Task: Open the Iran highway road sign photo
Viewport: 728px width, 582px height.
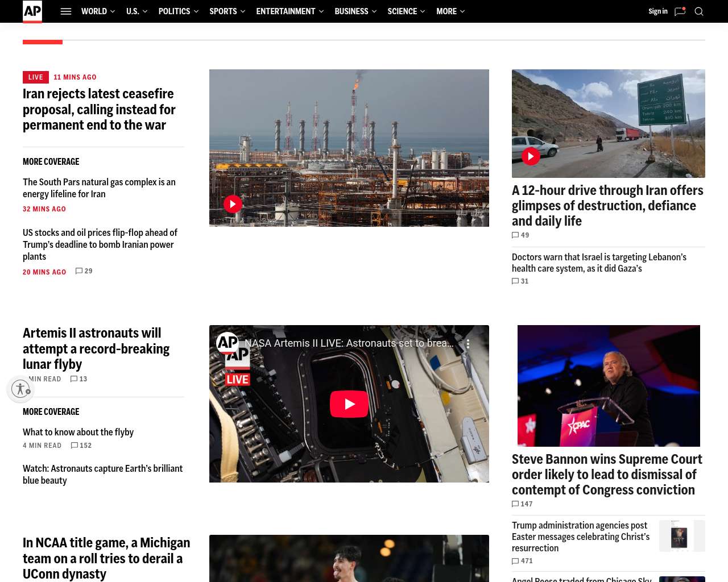Action: (609, 123)
